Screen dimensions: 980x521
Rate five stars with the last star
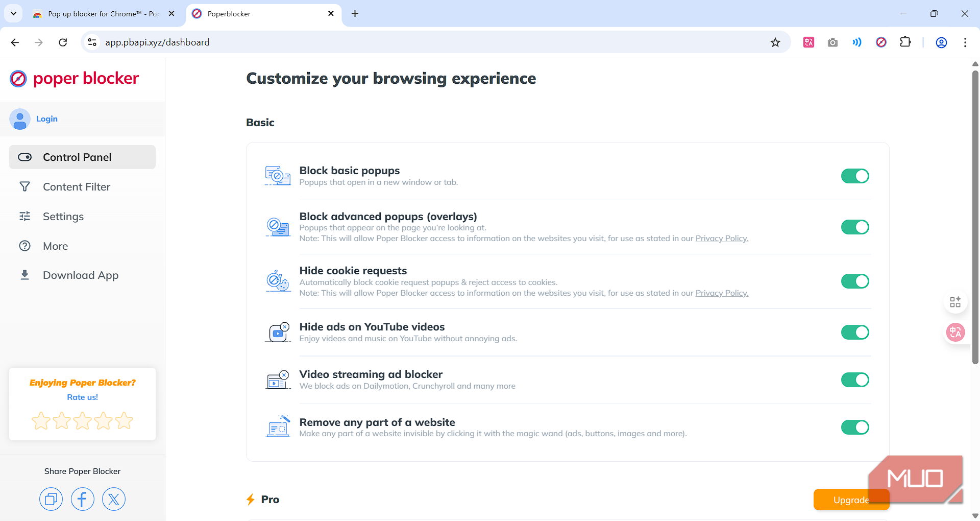(x=124, y=421)
